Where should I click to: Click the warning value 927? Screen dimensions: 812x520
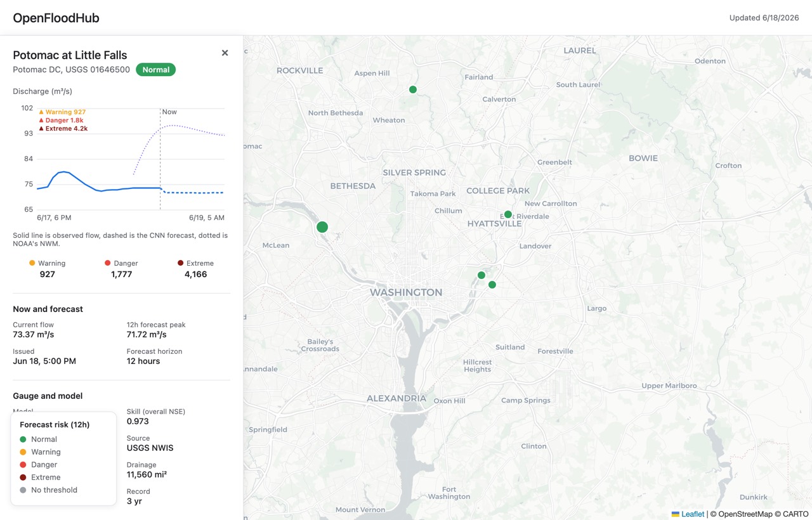click(x=47, y=275)
